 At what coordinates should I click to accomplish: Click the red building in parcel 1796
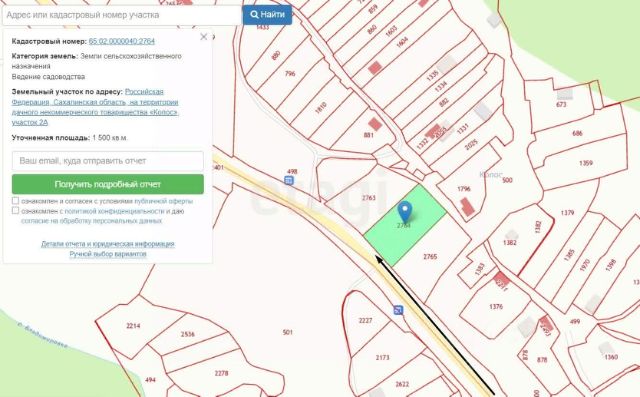click(x=467, y=206)
